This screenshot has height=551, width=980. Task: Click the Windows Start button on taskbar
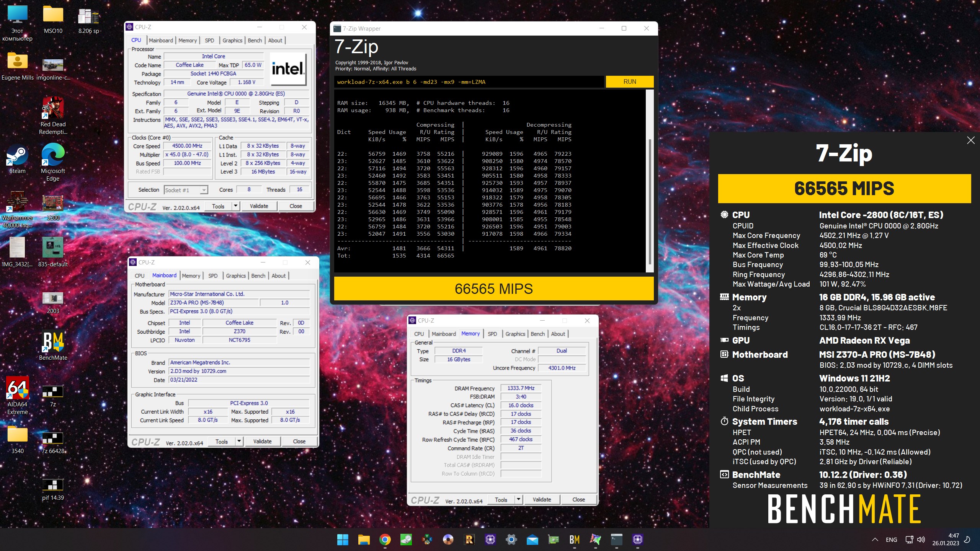pos(343,540)
